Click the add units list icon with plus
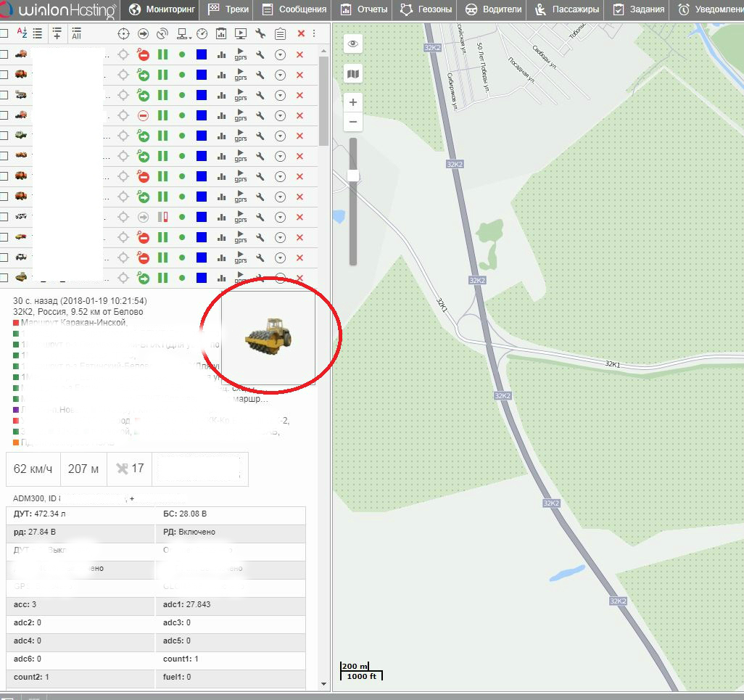744x700 pixels. [x=57, y=33]
